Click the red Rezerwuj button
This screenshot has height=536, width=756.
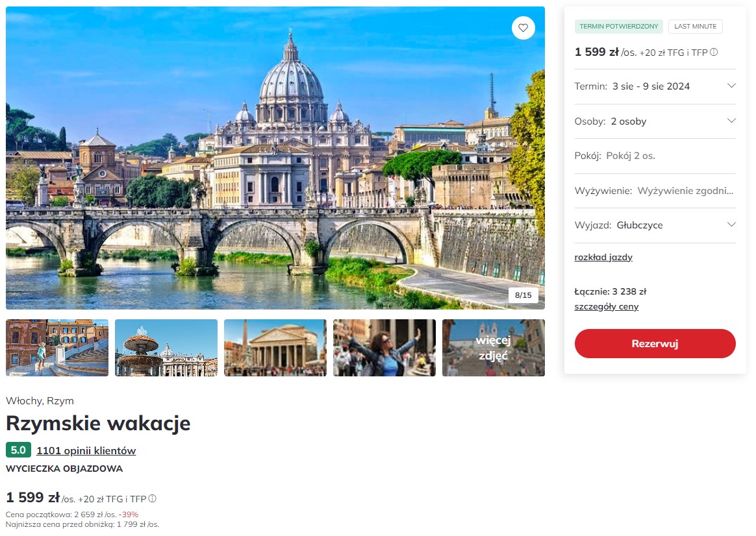655,343
